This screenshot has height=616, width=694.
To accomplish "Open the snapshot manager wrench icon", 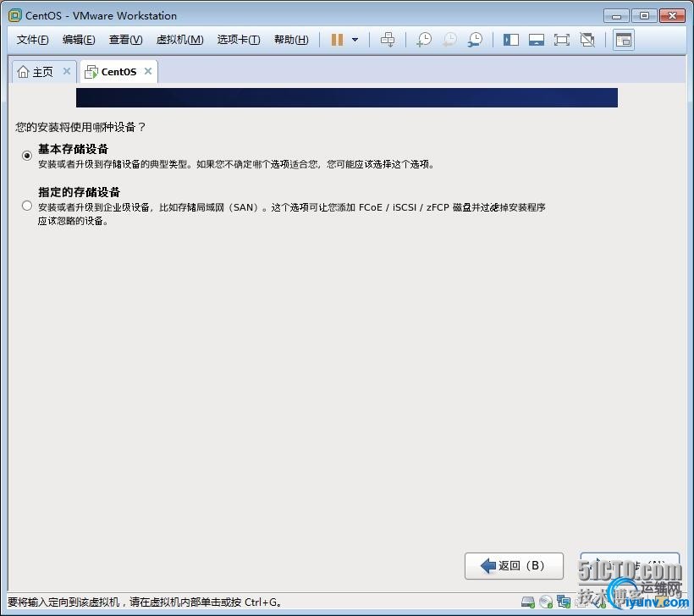I will click(475, 40).
